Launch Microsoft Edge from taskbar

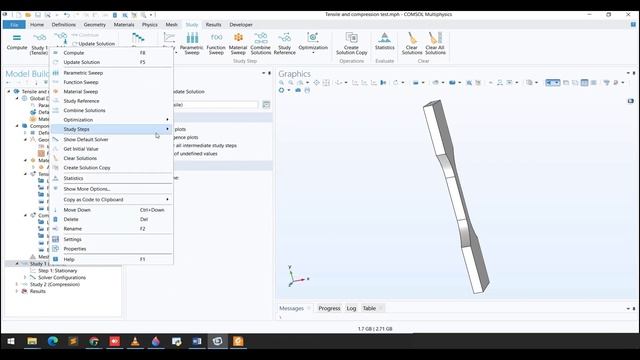[53, 341]
